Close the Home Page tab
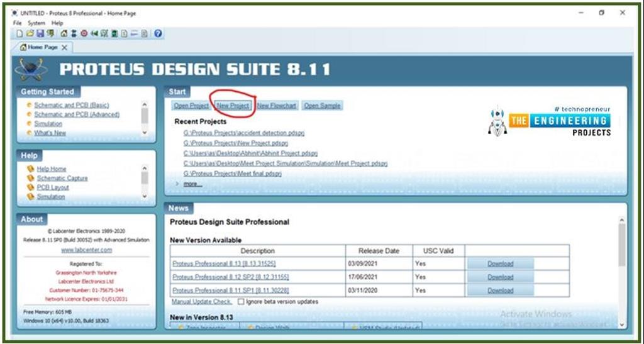644x344 pixels. pos(65,47)
